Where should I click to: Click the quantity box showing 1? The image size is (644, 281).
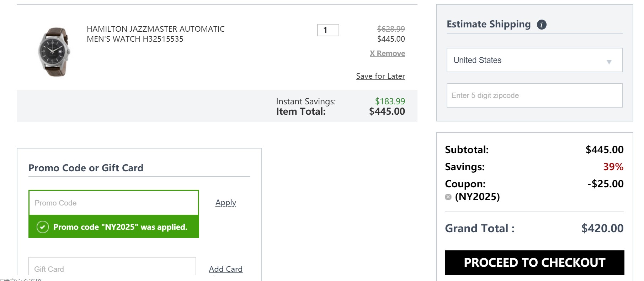[328, 30]
